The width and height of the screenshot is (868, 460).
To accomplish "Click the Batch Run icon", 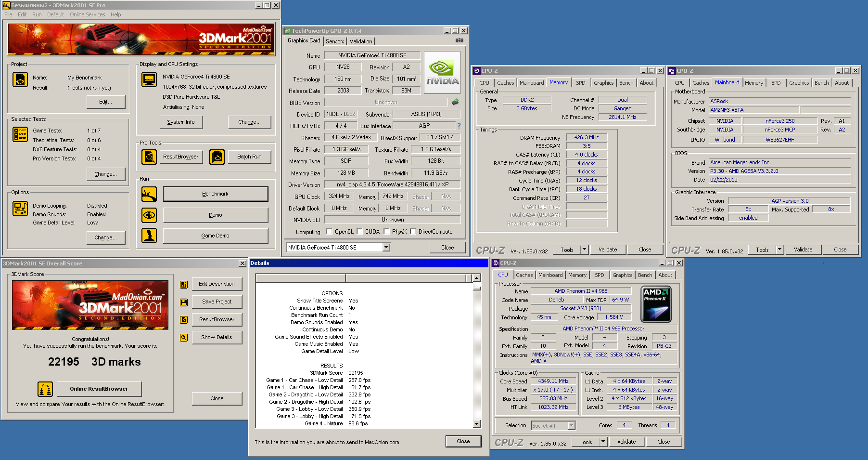I will click(x=217, y=157).
